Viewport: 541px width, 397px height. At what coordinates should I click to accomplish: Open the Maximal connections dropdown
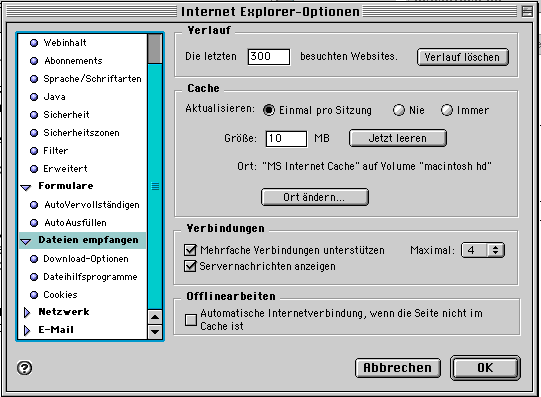483,250
